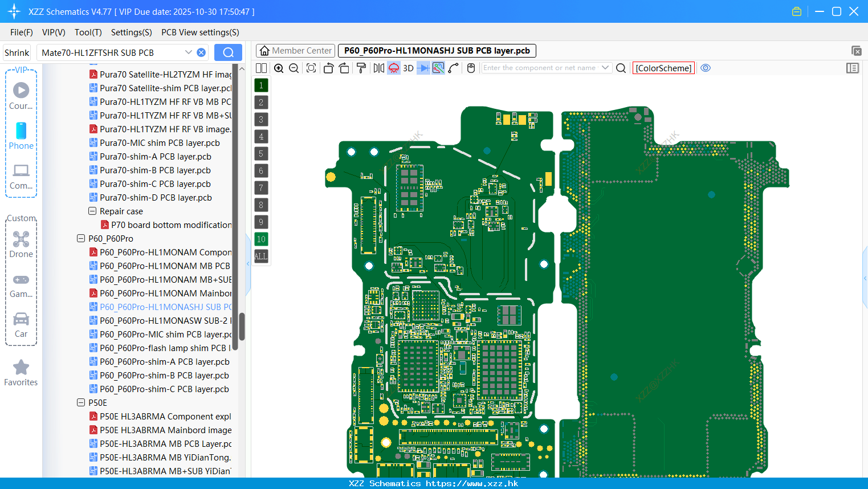Zoom out of the PCB view

(294, 68)
